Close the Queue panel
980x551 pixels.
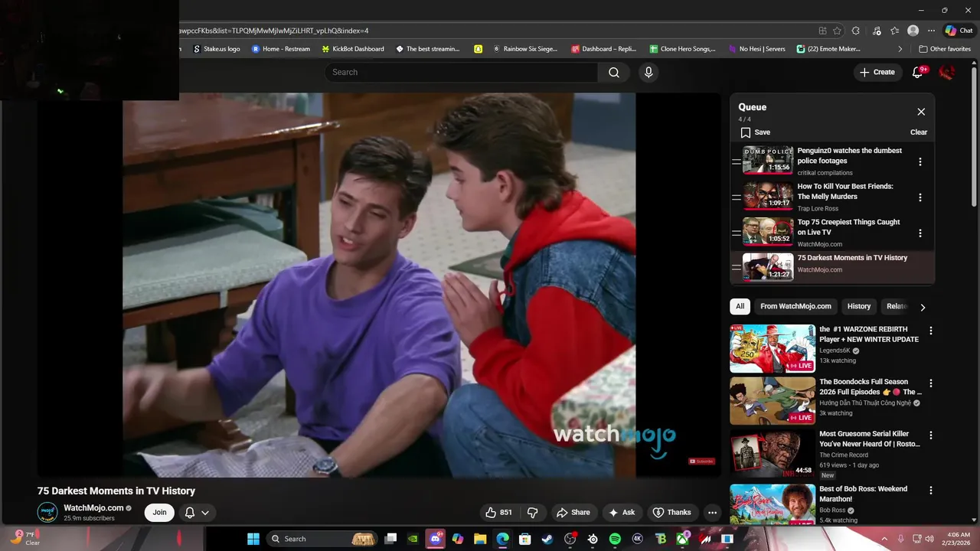tap(921, 112)
